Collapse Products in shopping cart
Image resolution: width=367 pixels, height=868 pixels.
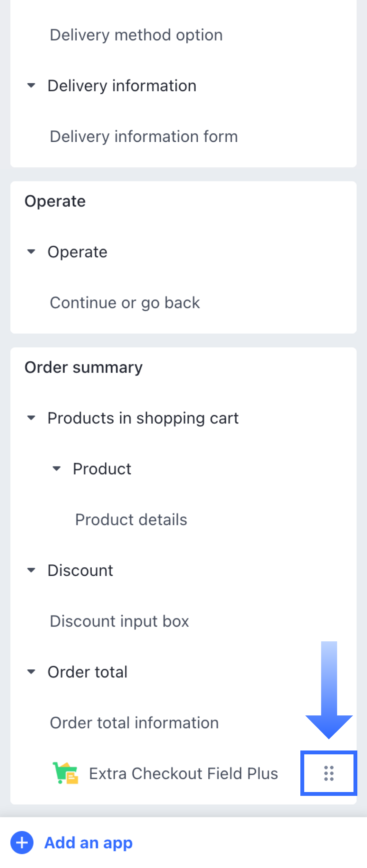pyautogui.click(x=31, y=418)
